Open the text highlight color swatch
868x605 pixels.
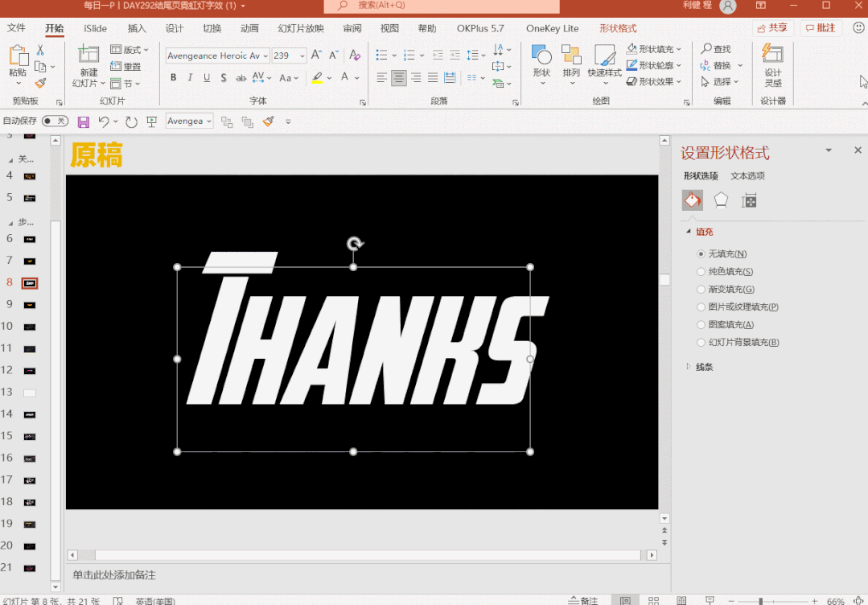pos(317,78)
